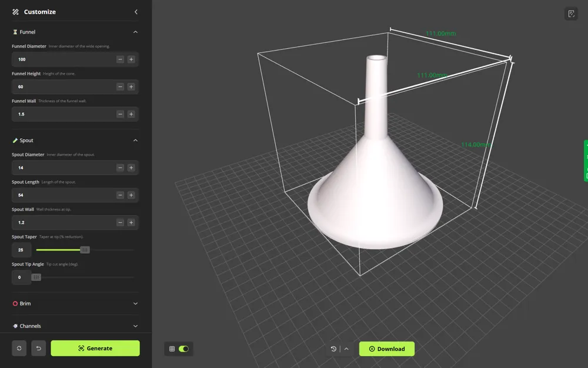Open the notes editor icon at top right
The width and height of the screenshot is (588, 368).
(571, 13)
